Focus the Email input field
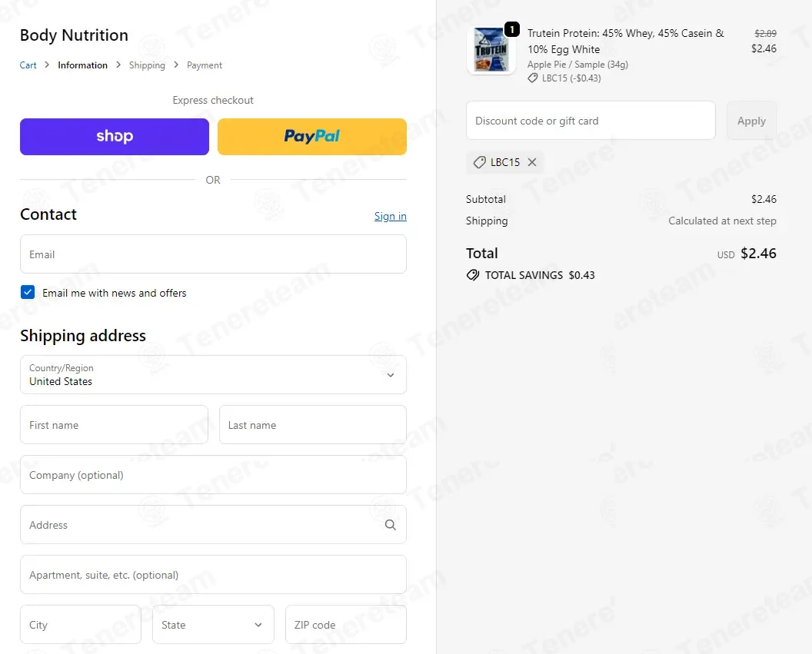Image resolution: width=812 pixels, height=654 pixels. 213,254
